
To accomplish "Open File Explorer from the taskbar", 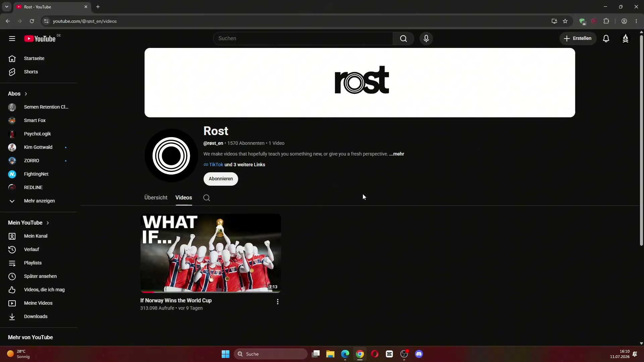I will pyautogui.click(x=330, y=354).
